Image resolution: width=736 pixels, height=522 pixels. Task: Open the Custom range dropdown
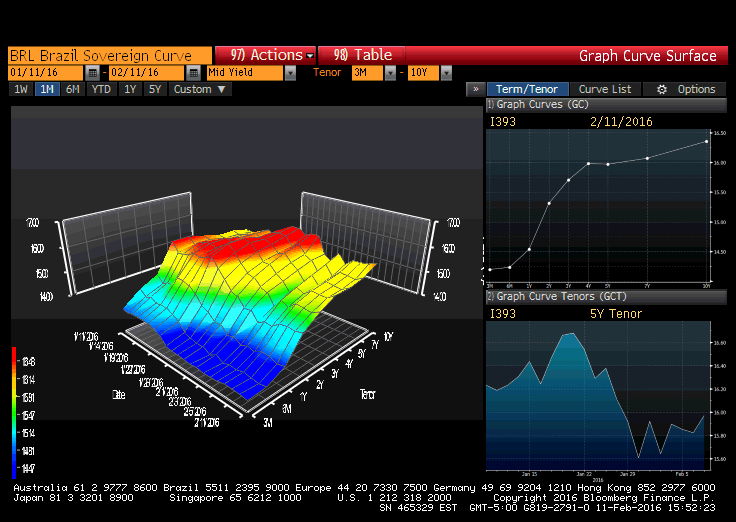pyautogui.click(x=199, y=89)
